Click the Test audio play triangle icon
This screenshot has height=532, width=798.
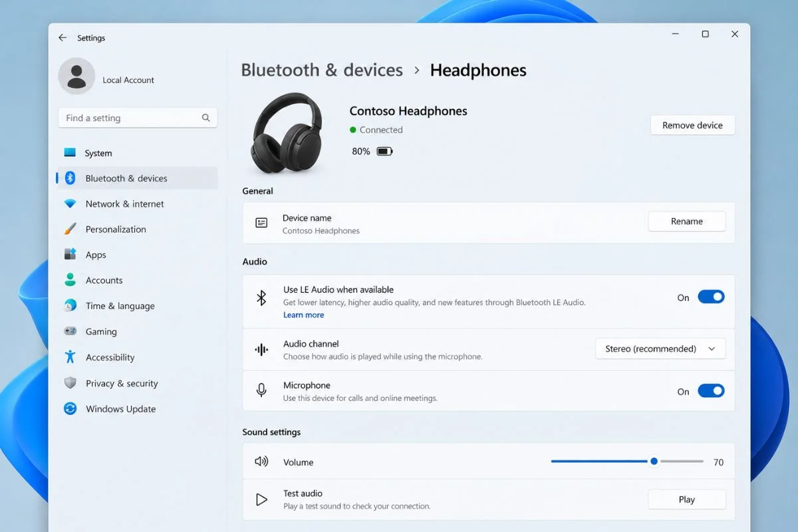click(x=261, y=499)
